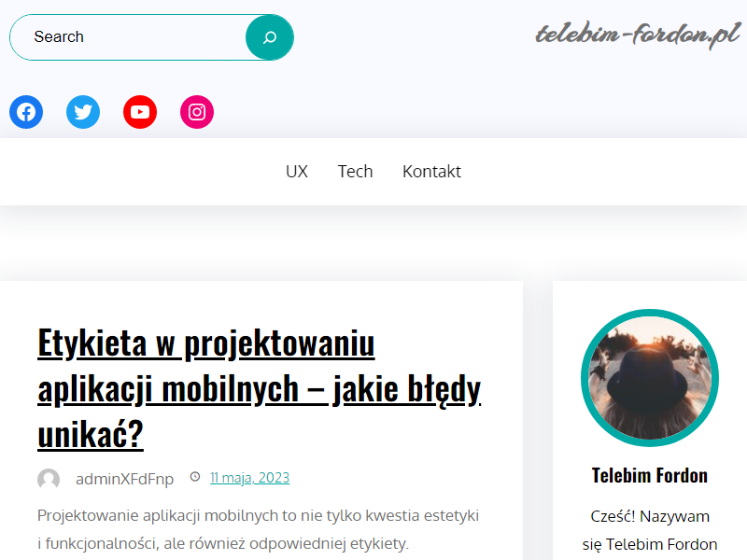Open the Kontakt menu item
747x560 pixels.
pyautogui.click(x=431, y=172)
